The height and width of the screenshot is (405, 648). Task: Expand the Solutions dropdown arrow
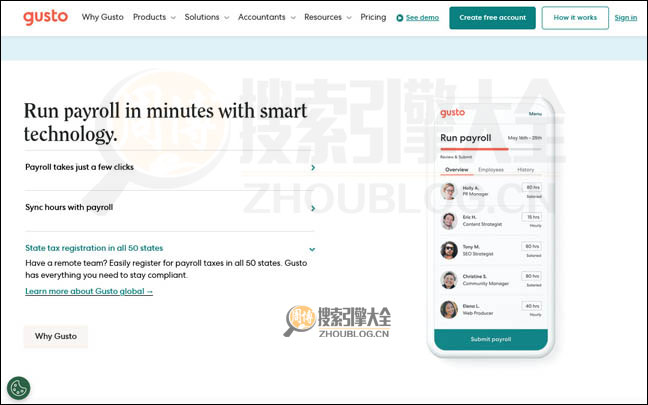226,18
